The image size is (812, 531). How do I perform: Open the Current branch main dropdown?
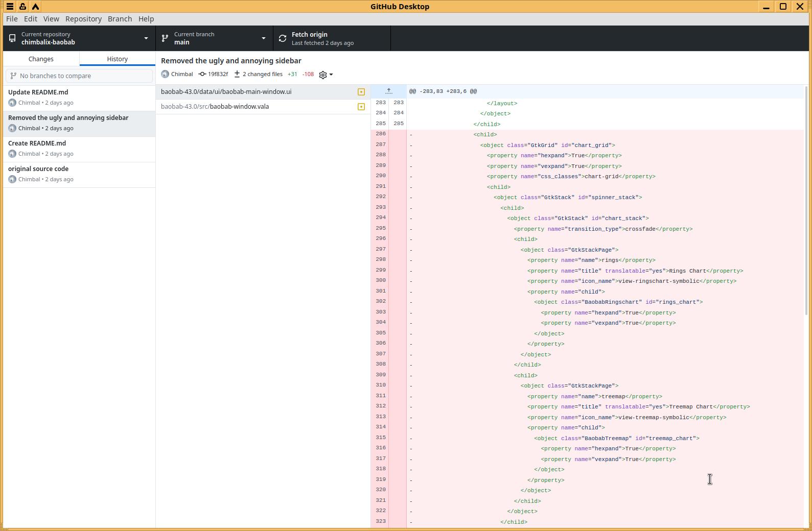tap(214, 38)
